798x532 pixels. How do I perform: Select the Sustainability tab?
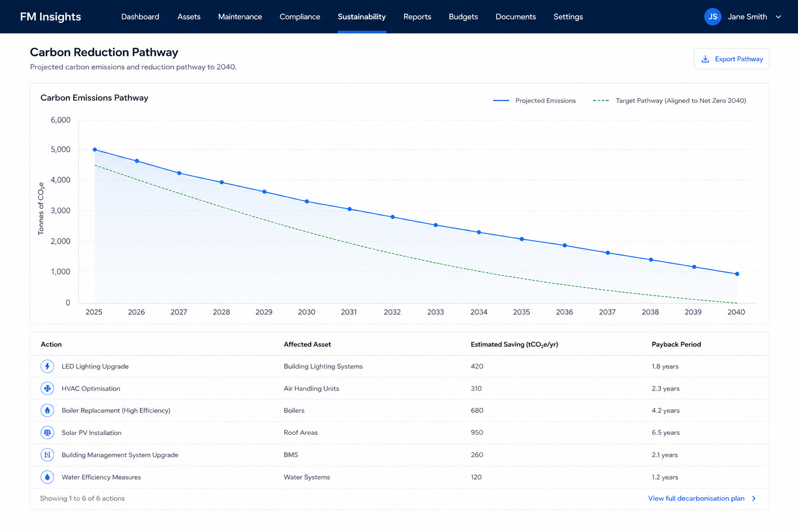pyautogui.click(x=362, y=17)
